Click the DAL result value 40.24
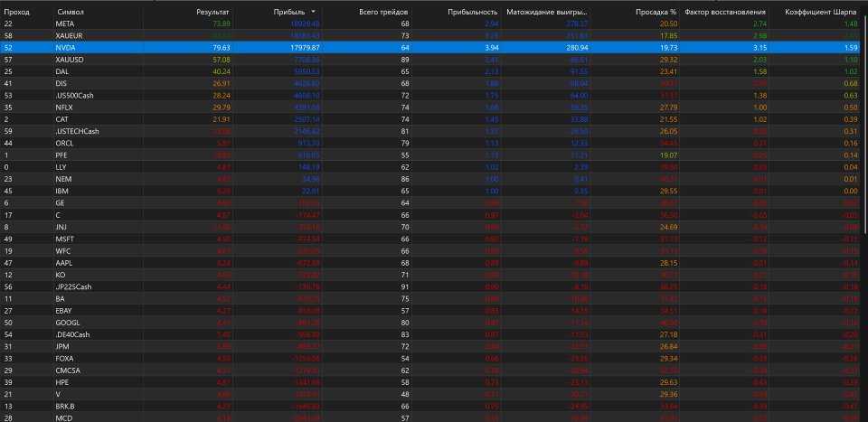This screenshot has height=422, width=868. [x=222, y=71]
